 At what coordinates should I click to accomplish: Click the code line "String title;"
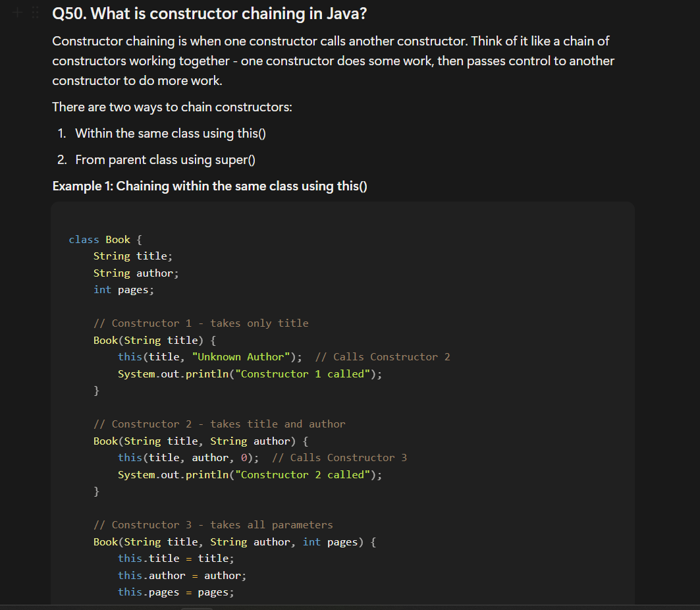tap(132, 256)
